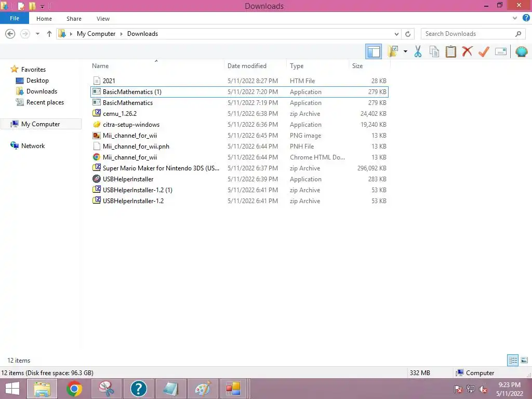The width and height of the screenshot is (532, 399).
Task: Delete selection with the red X icon
Action: coord(467,51)
